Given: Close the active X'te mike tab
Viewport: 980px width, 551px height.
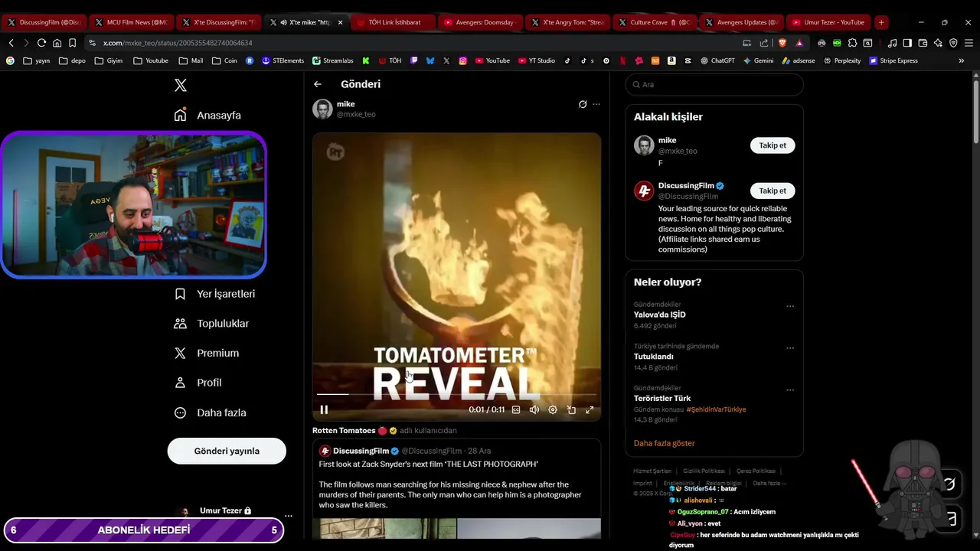Looking at the screenshot, I should click(341, 22).
